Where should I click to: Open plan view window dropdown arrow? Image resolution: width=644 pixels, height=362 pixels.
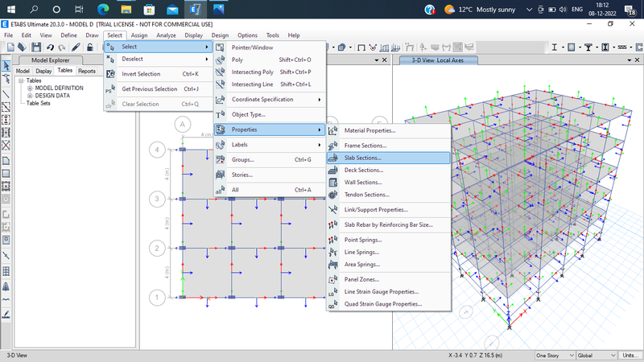coord(377,60)
